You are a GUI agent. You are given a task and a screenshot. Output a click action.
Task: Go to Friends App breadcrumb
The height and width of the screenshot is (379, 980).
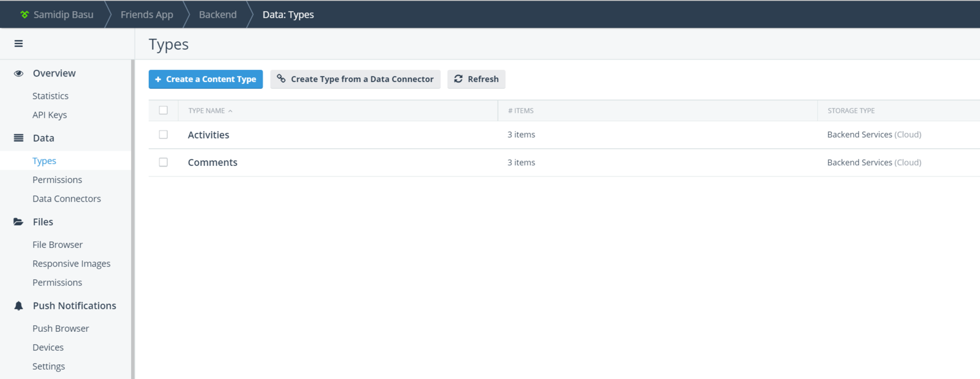pos(147,14)
